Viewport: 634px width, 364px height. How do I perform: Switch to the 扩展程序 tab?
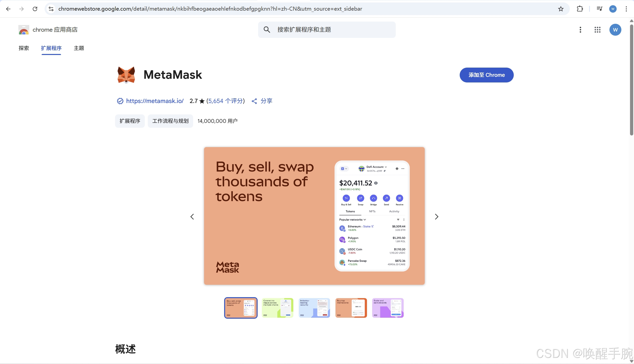pyautogui.click(x=51, y=48)
